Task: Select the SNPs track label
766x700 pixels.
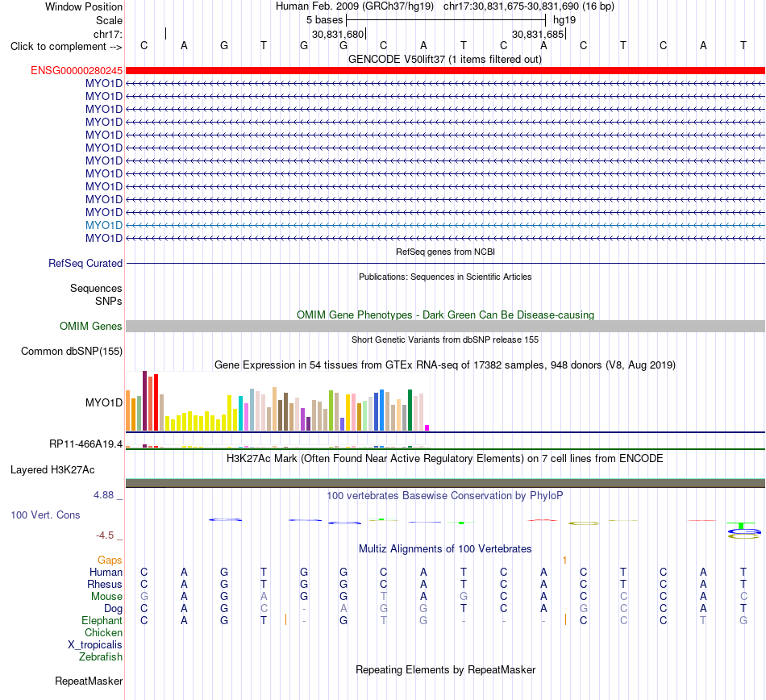Action: [109, 301]
